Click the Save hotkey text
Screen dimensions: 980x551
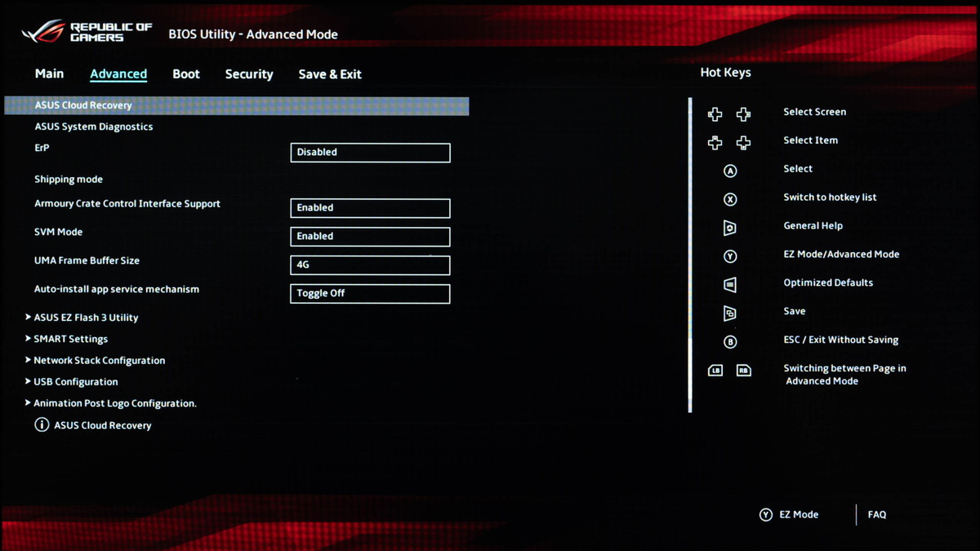(794, 311)
